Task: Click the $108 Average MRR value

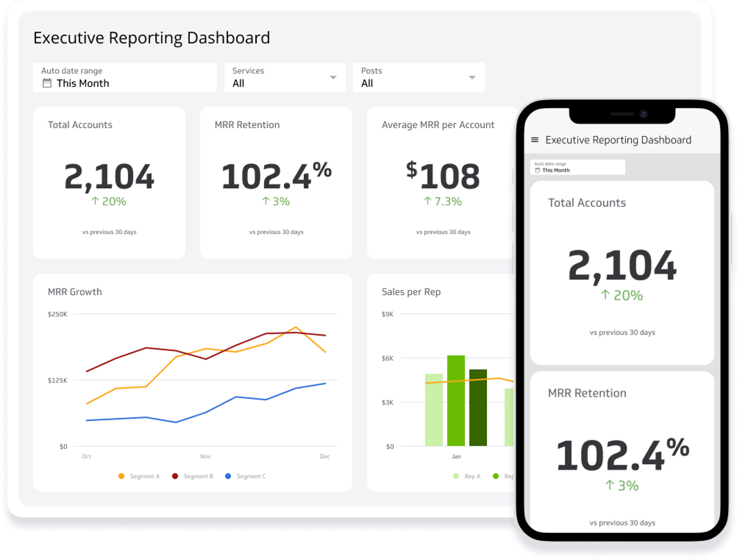Action: (x=443, y=176)
